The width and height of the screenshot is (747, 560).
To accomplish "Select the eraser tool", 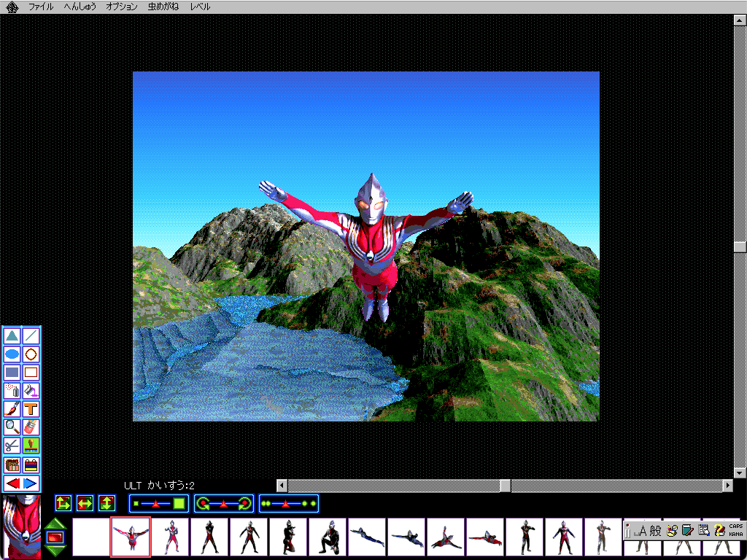I will [31, 427].
